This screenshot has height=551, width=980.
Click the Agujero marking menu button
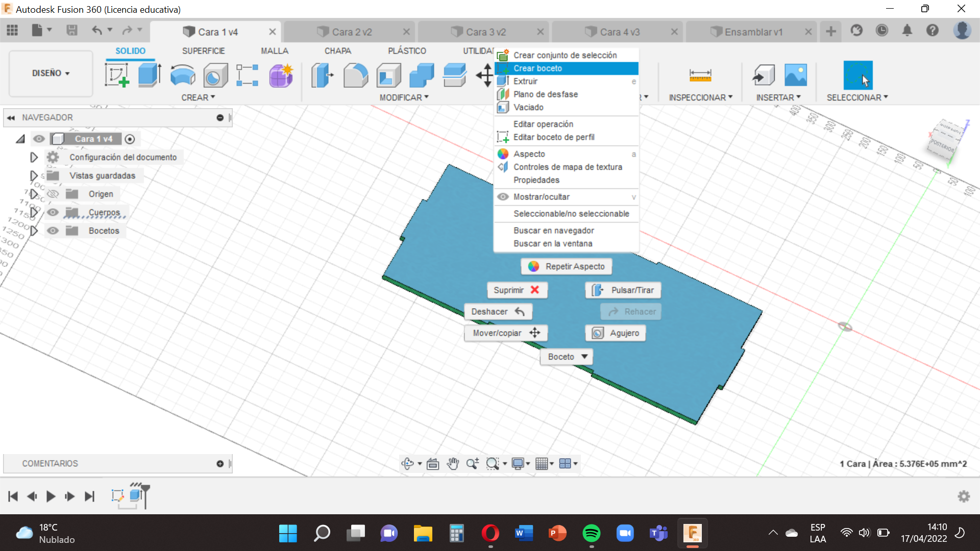coord(616,333)
